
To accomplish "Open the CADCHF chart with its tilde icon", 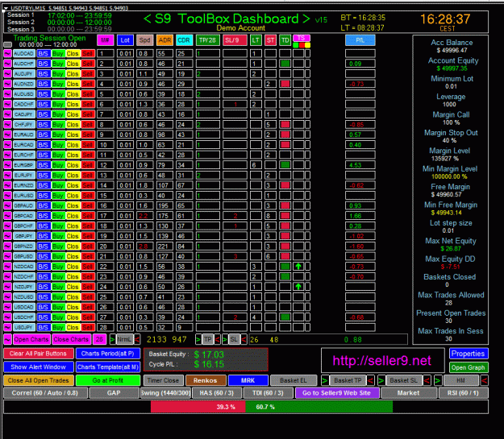I will [7, 104].
